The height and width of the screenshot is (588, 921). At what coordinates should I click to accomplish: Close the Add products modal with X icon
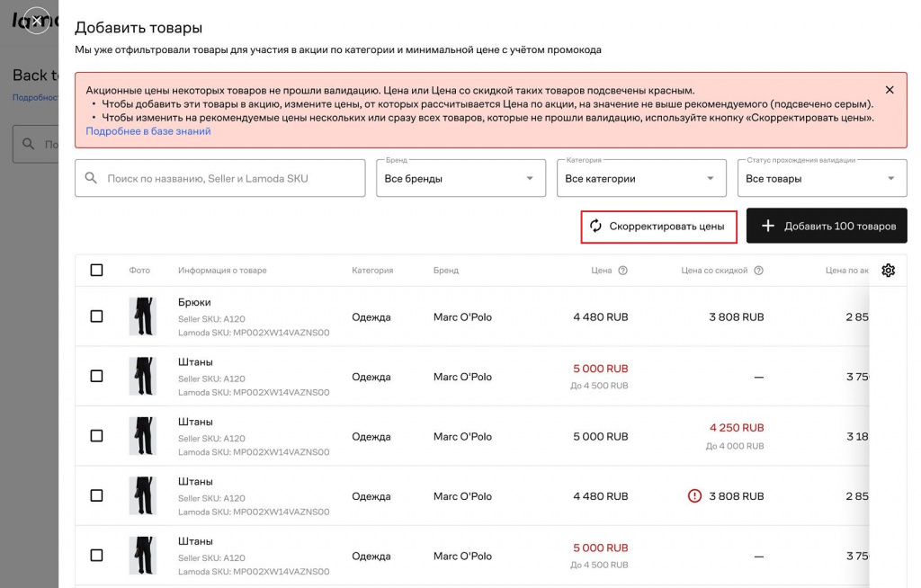[36, 21]
